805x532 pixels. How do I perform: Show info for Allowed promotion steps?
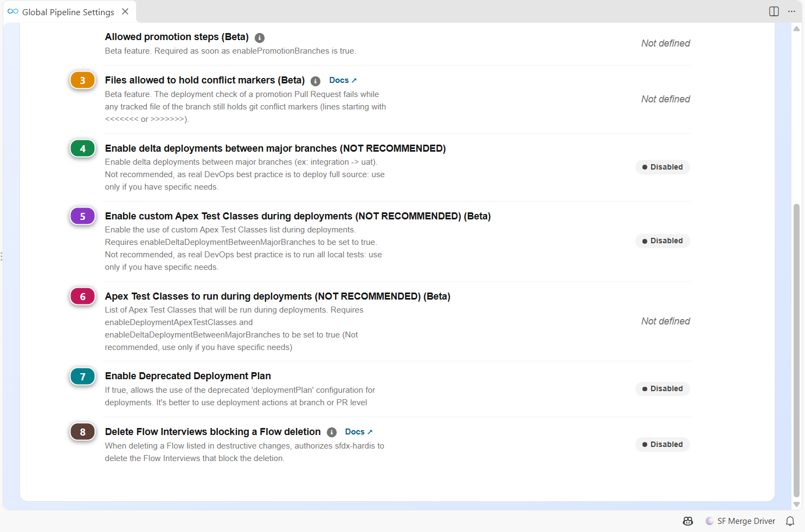point(260,38)
